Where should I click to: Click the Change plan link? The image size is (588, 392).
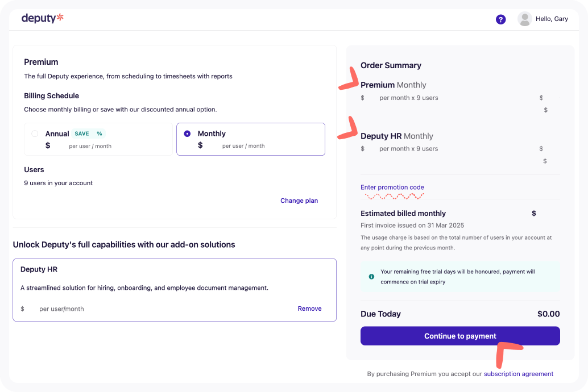coord(299,201)
